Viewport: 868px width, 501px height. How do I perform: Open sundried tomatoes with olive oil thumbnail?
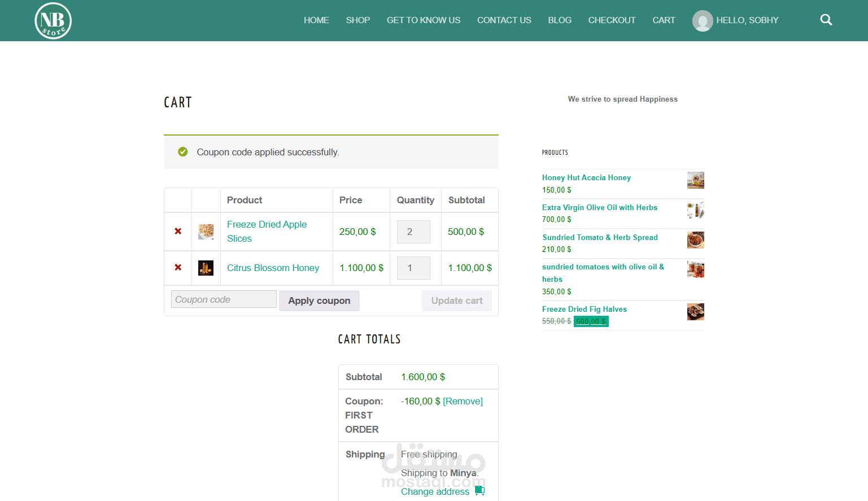696,269
